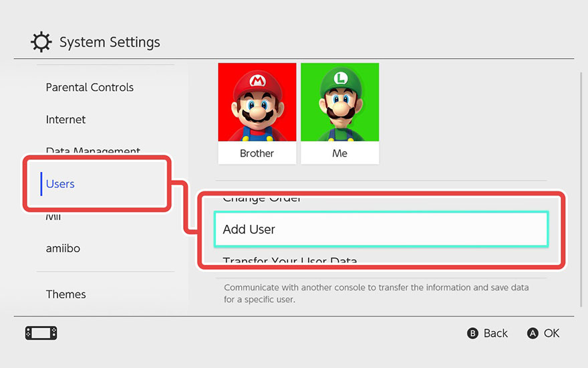The image size is (588, 368).
Task: Click the System Settings gear icon
Action: click(x=41, y=43)
